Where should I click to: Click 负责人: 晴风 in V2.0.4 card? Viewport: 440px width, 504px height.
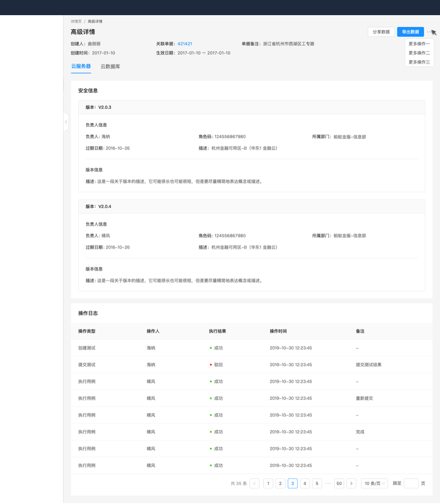click(x=98, y=235)
